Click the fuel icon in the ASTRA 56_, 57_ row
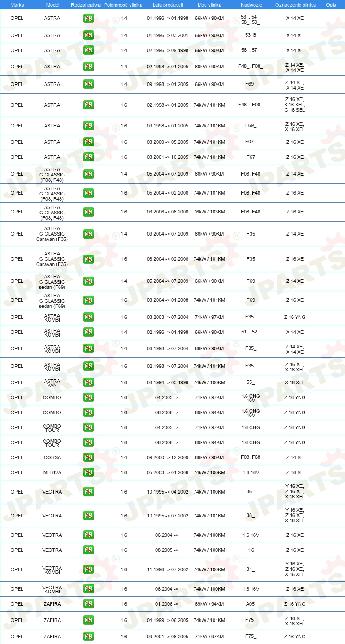This screenshot has height=644, width=345. pos(89,50)
